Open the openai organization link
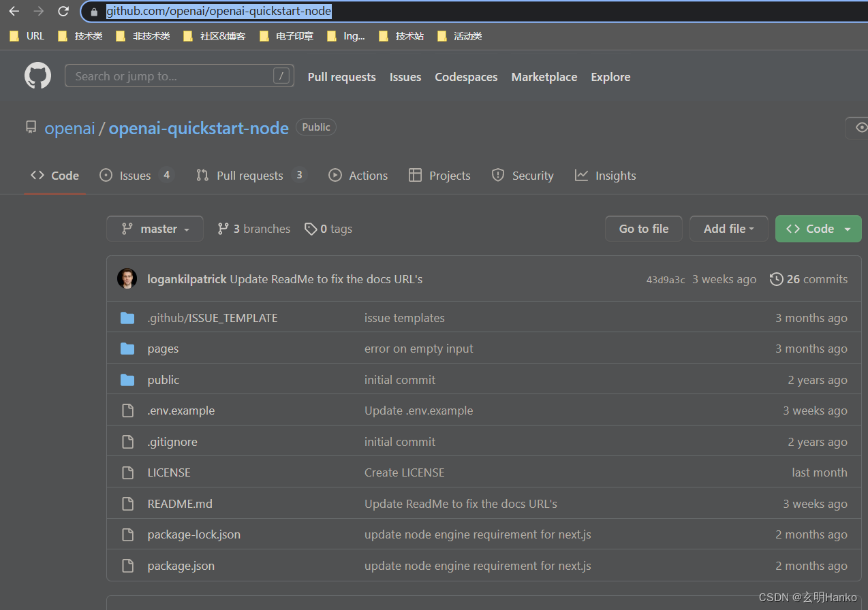The height and width of the screenshot is (610, 868). (x=69, y=128)
